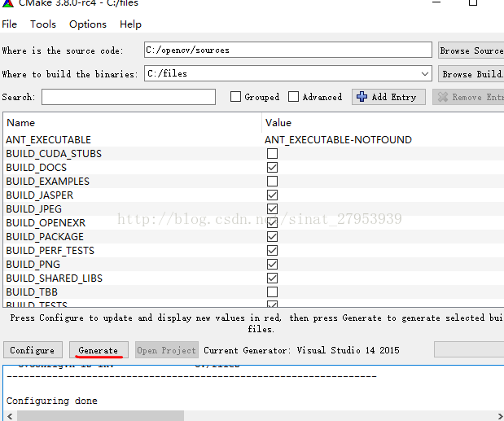Toggle the BUILD_PNG checkbox
The height and width of the screenshot is (421, 504).
272,264
